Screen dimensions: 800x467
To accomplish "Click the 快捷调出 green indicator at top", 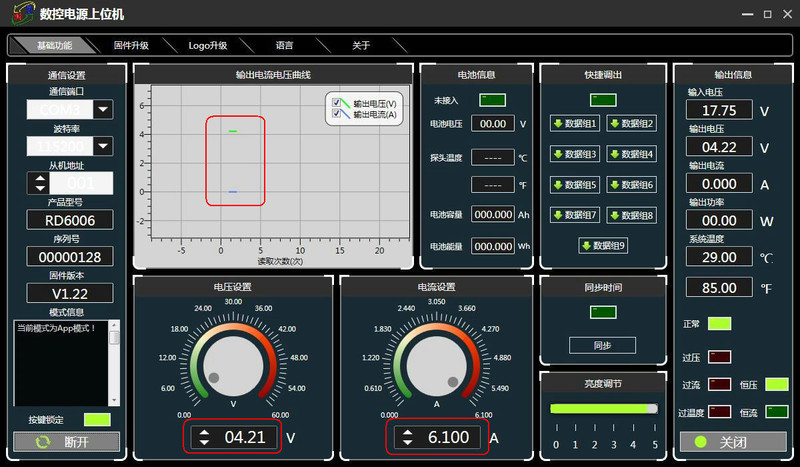I will click(602, 99).
